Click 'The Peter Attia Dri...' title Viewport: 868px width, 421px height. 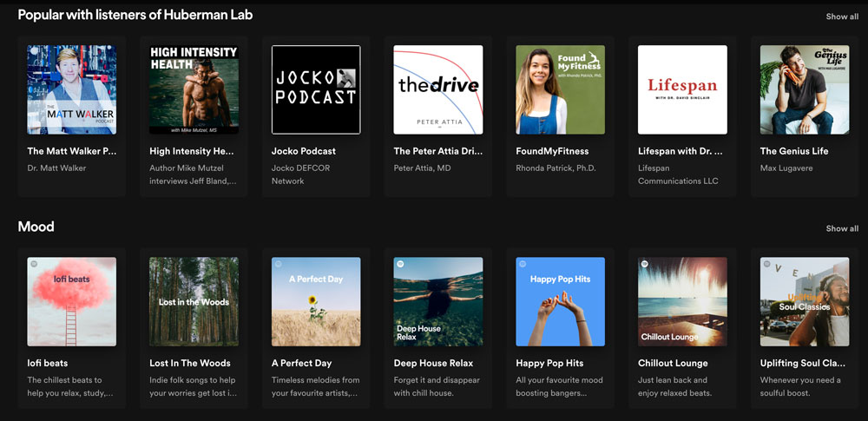click(x=437, y=151)
